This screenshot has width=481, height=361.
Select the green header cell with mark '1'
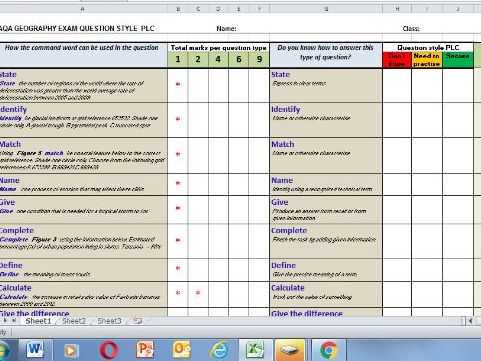click(178, 60)
